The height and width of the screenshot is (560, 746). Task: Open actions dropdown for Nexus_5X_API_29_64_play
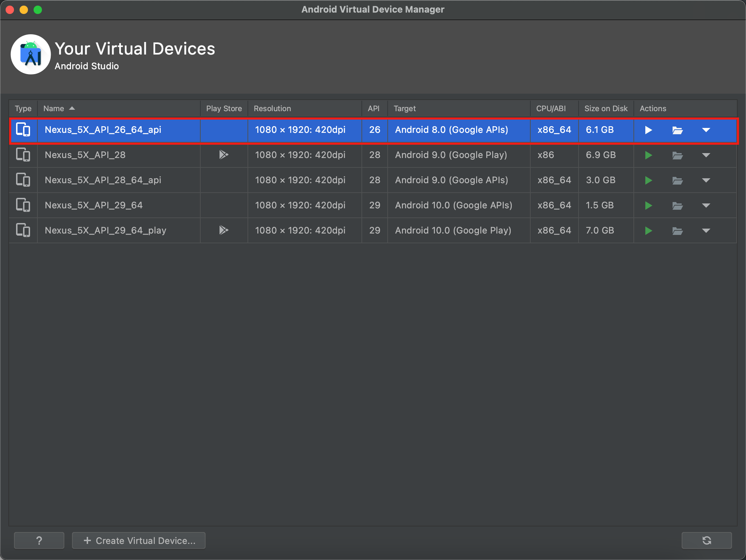coord(706,231)
